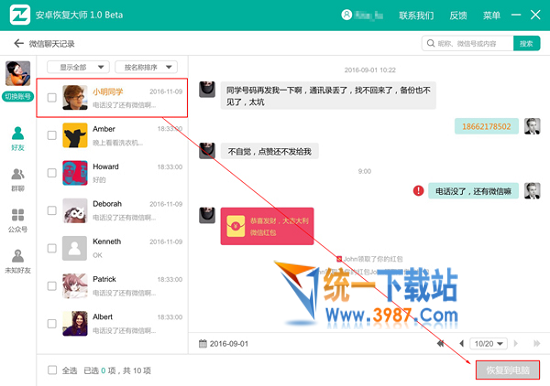Viewport: 550px width, 386px height.
Task: Open the 10/20 page selector dropdown
Action: [x=489, y=344]
